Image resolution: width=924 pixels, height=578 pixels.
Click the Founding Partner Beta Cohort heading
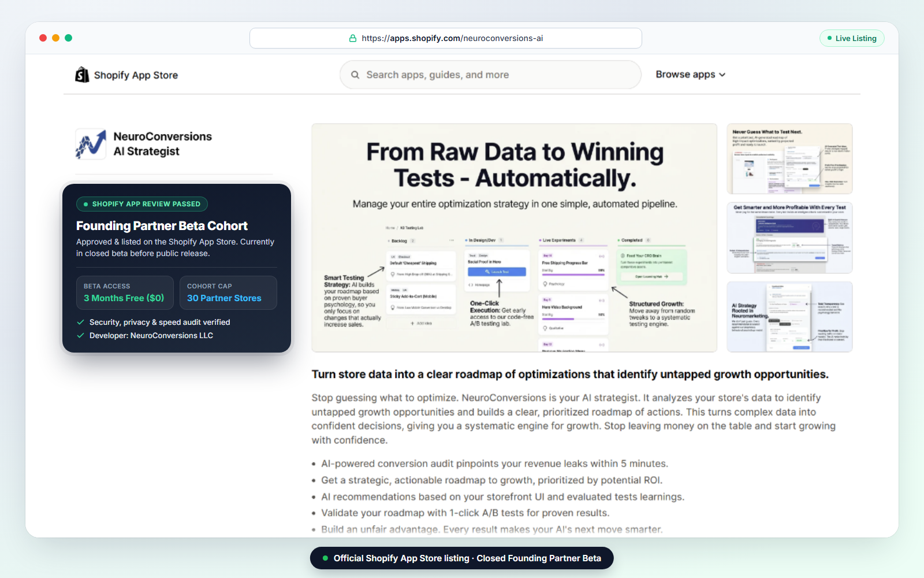tap(162, 226)
